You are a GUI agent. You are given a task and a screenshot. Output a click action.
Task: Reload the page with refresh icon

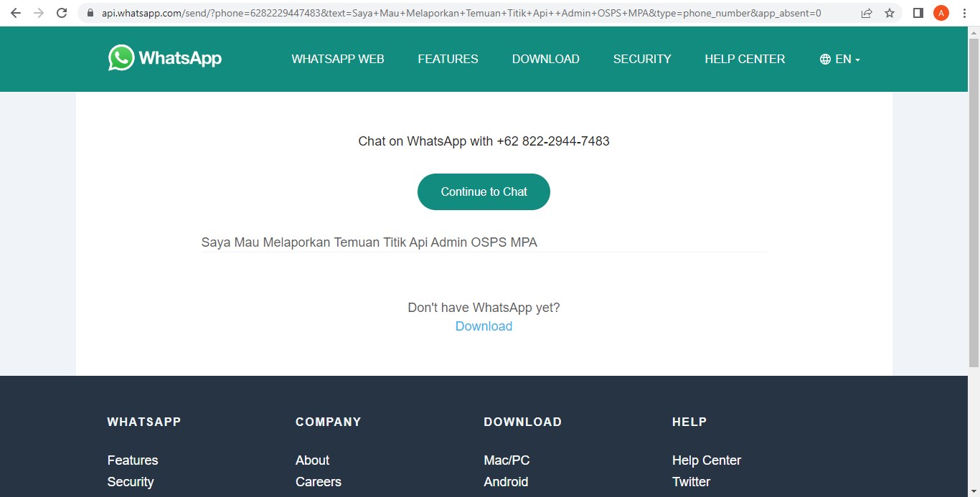tap(62, 13)
